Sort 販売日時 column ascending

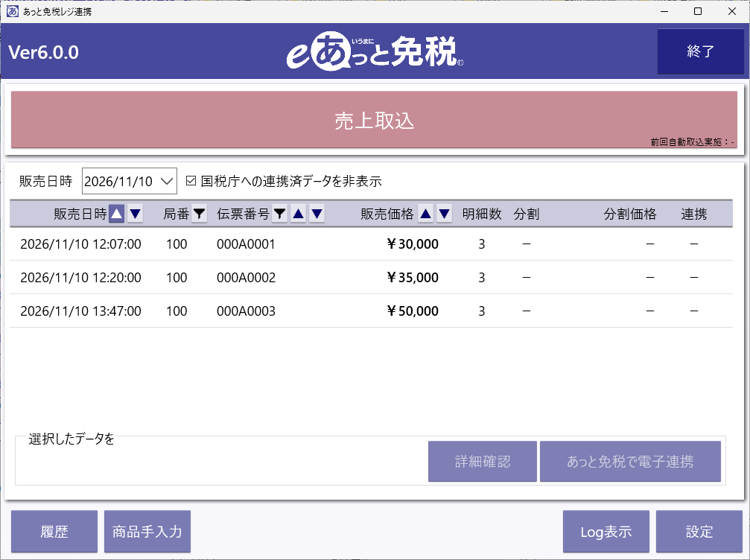click(x=117, y=213)
